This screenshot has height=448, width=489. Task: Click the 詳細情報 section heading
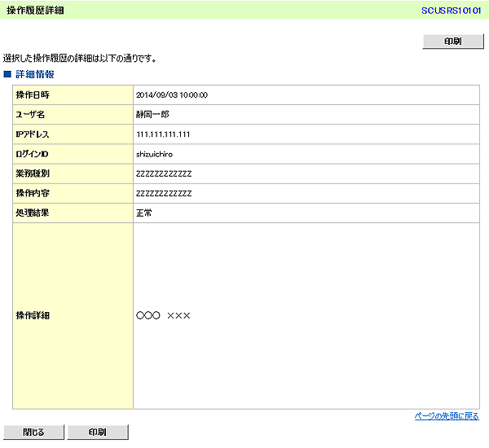point(35,74)
